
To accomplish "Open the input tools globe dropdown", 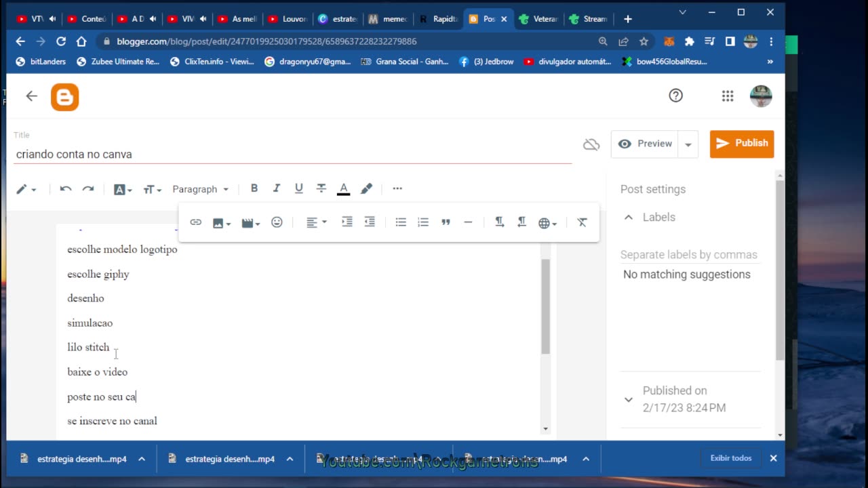I will click(x=547, y=223).
